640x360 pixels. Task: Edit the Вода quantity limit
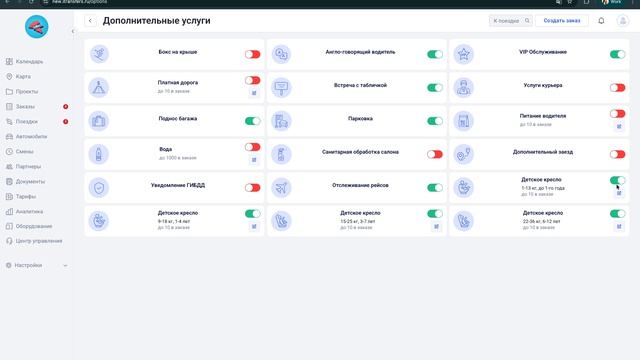pos(254,160)
